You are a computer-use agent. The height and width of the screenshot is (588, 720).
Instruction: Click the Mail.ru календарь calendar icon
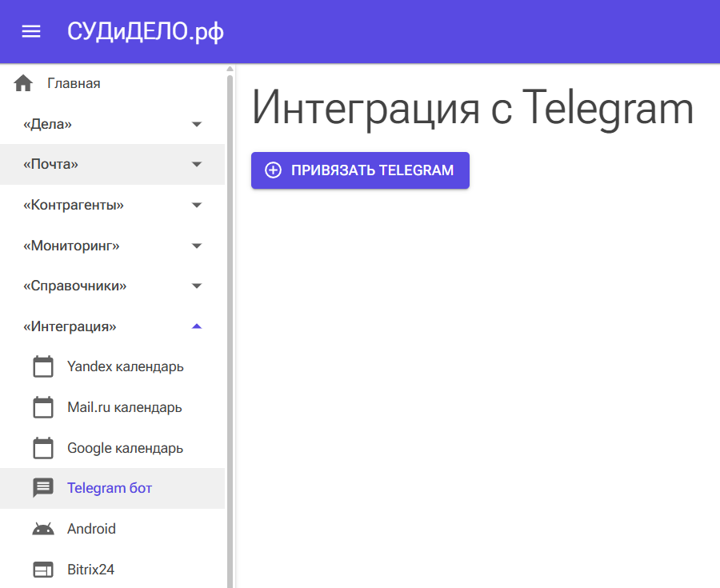pos(43,407)
